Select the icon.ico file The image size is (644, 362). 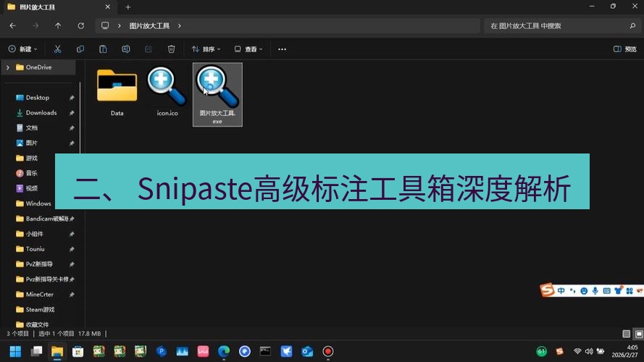pos(167,93)
